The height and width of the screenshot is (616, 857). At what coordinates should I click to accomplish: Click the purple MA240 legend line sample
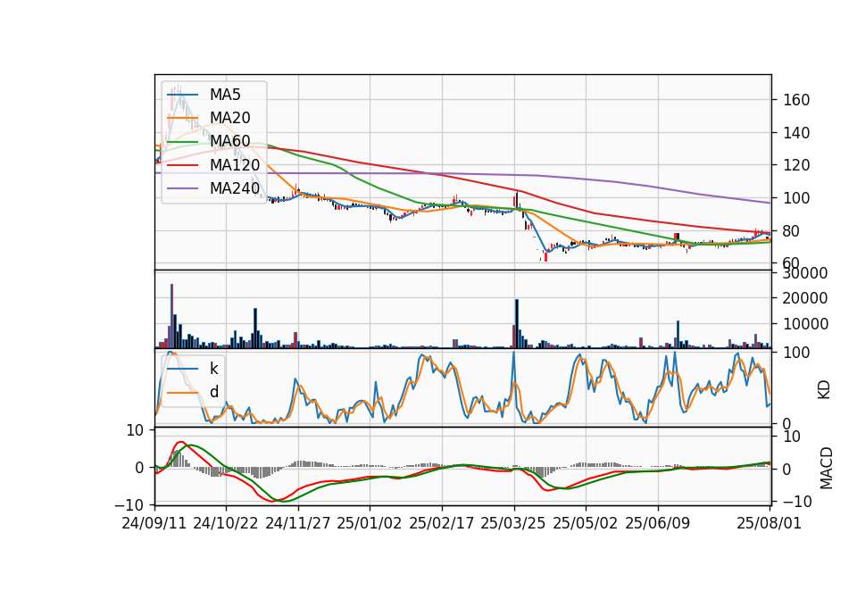point(182,189)
